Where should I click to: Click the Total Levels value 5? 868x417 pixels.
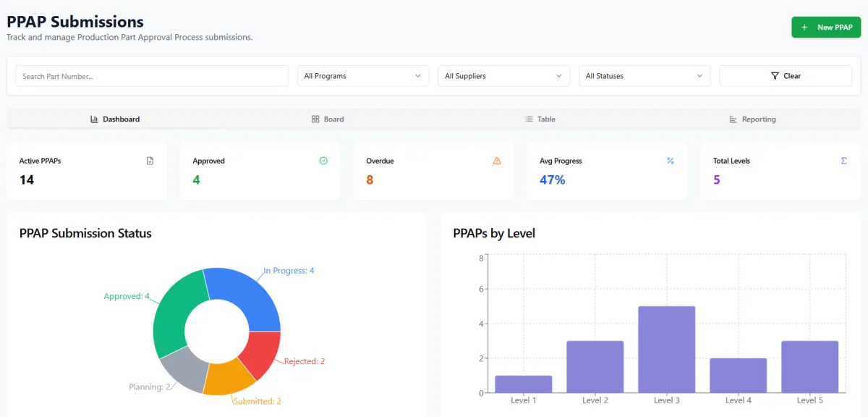(x=717, y=180)
